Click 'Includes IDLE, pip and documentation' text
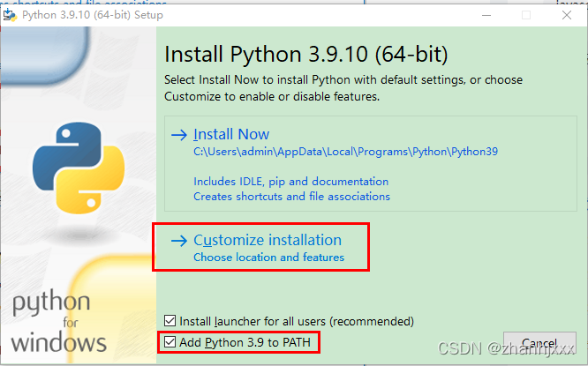The height and width of the screenshot is (366, 588). pos(291,182)
